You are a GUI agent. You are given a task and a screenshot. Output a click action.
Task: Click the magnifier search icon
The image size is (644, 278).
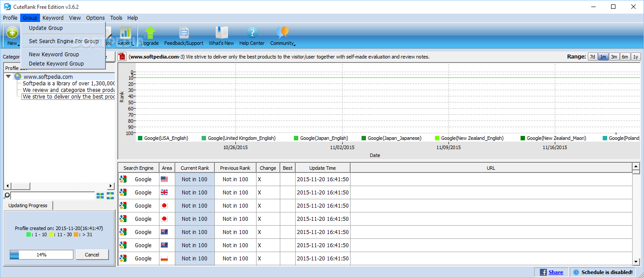tap(7, 195)
